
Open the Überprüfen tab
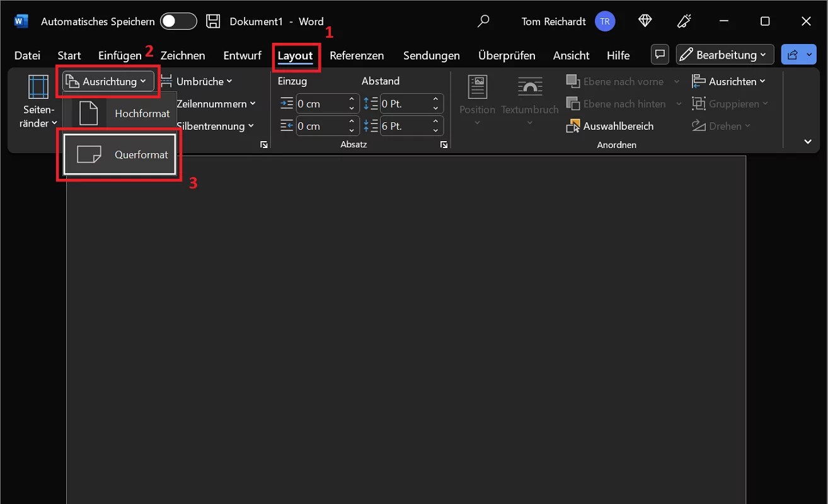tap(507, 55)
